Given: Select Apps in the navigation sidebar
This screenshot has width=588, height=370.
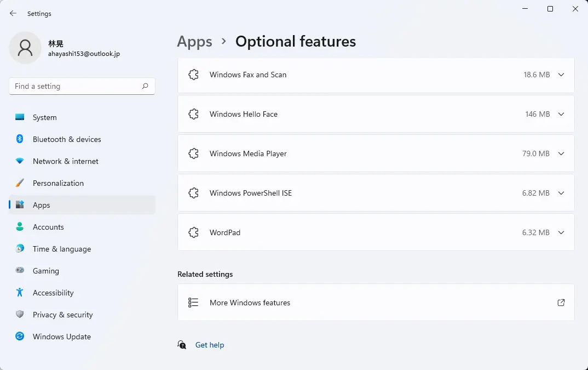Looking at the screenshot, I should [41, 205].
